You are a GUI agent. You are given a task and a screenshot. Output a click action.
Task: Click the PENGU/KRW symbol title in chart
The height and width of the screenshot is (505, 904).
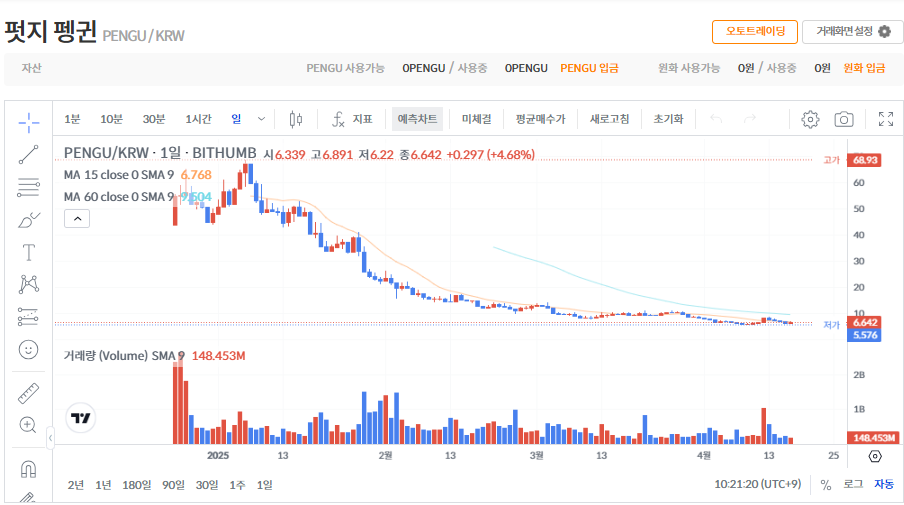pyautogui.click(x=160, y=153)
